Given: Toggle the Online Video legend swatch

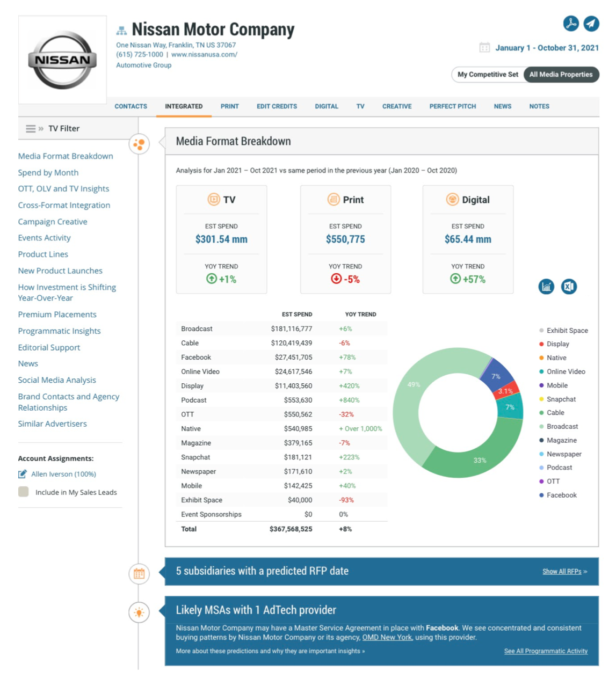Looking at the screenshot, I should tap(541, 371).
